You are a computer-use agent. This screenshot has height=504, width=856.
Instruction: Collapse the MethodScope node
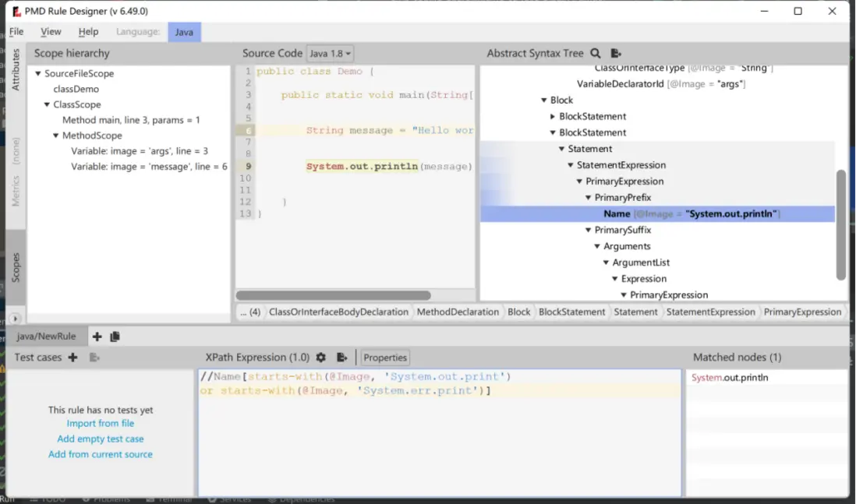(55, 136)
